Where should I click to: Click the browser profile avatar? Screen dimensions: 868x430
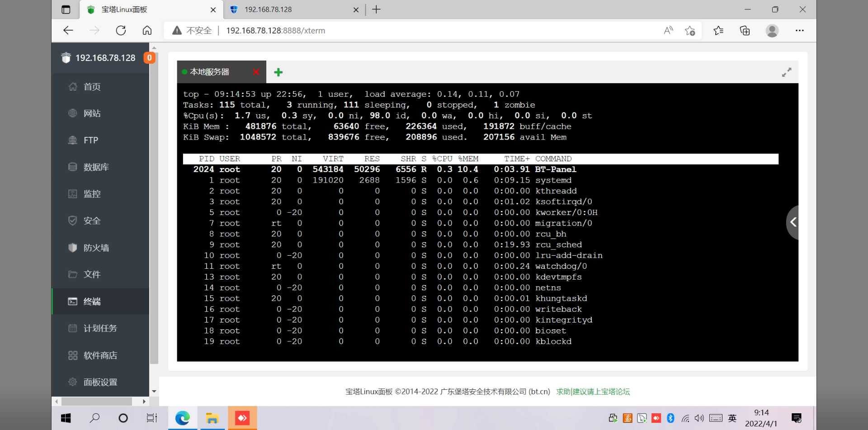click(772, 30)
